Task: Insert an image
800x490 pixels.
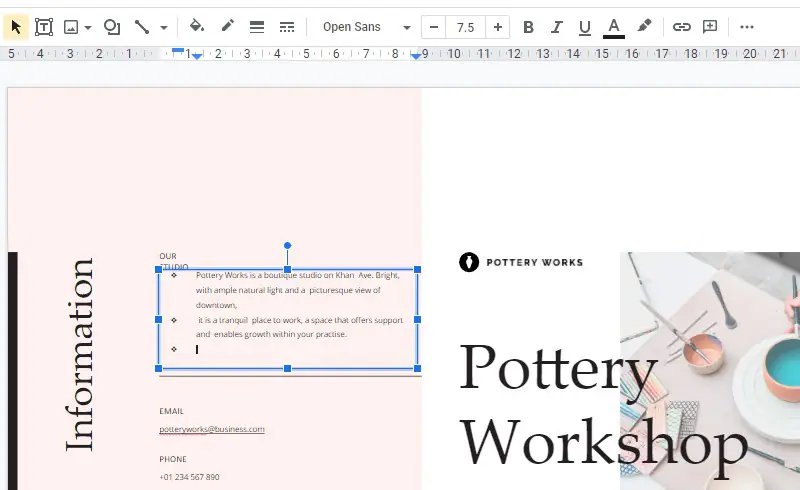Action: pos(71,27)
